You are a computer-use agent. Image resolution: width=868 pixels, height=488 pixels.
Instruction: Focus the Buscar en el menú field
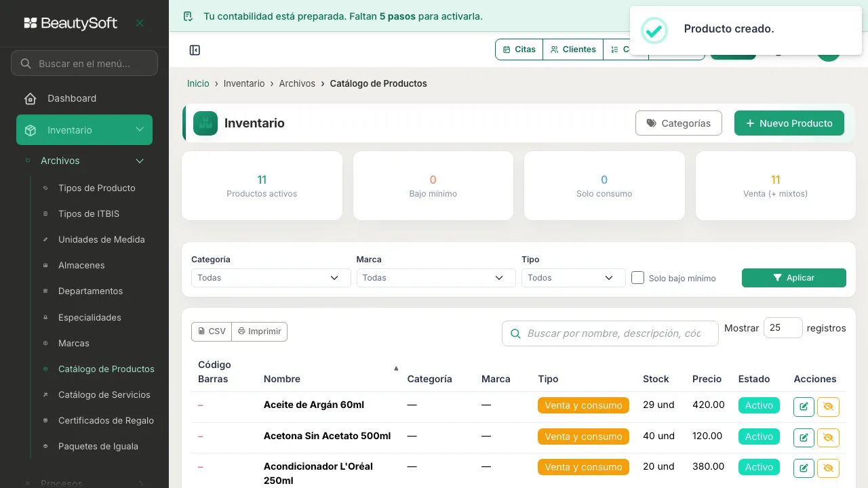tap(85, 64)
